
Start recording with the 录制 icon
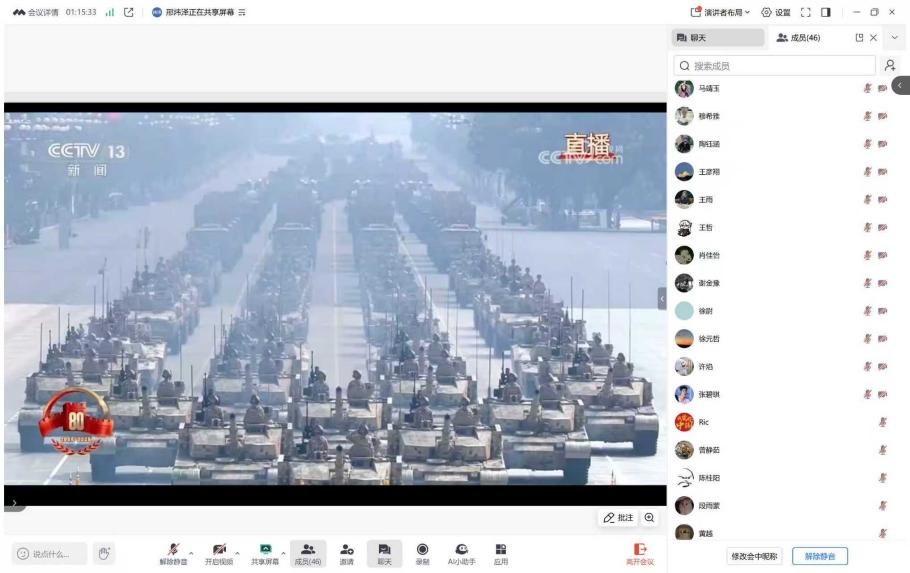(x=422, y=550)
